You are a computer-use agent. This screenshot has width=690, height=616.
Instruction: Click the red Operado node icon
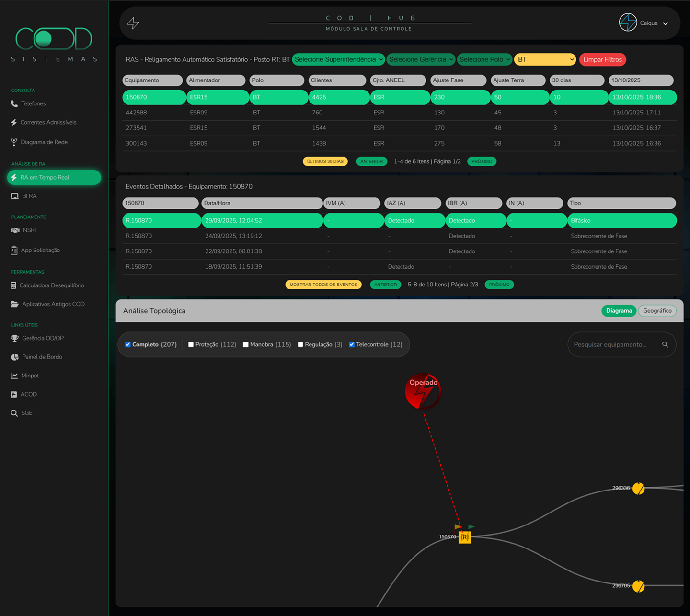coord(423,391)
